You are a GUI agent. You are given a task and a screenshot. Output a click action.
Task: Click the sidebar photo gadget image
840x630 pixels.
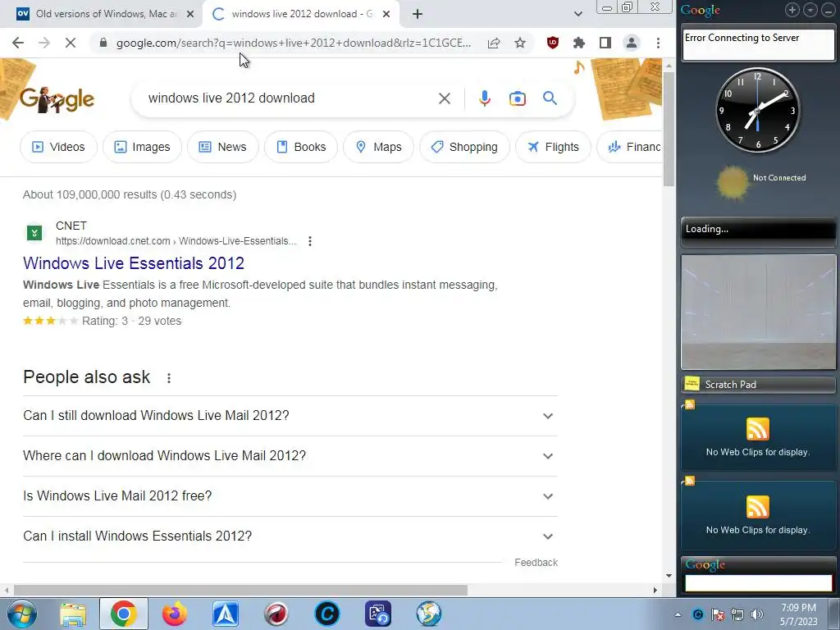click(x=758, y=312)
